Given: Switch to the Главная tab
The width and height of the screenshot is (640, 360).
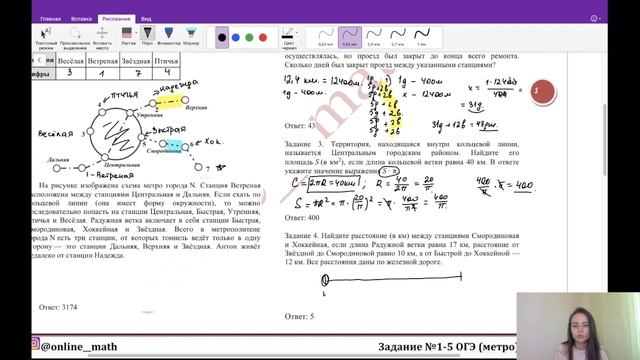Looking at the screenshot, I should tap(51, 19).
